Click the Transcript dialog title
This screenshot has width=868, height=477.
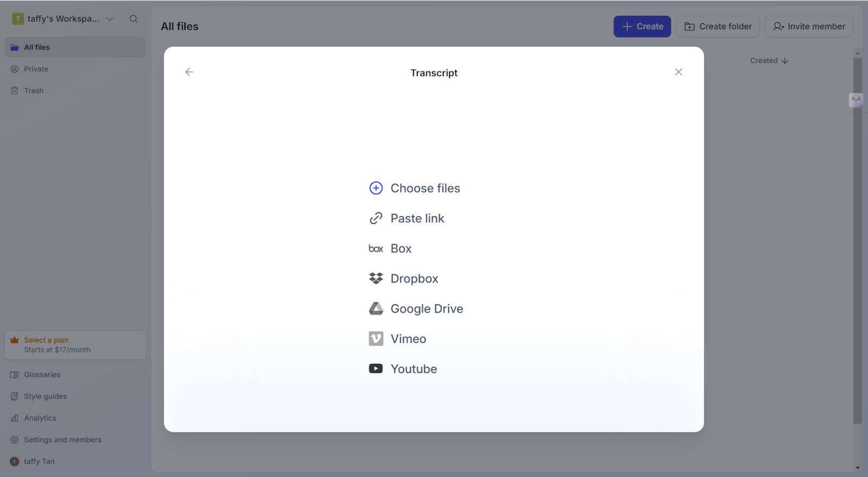coord(434,73)
